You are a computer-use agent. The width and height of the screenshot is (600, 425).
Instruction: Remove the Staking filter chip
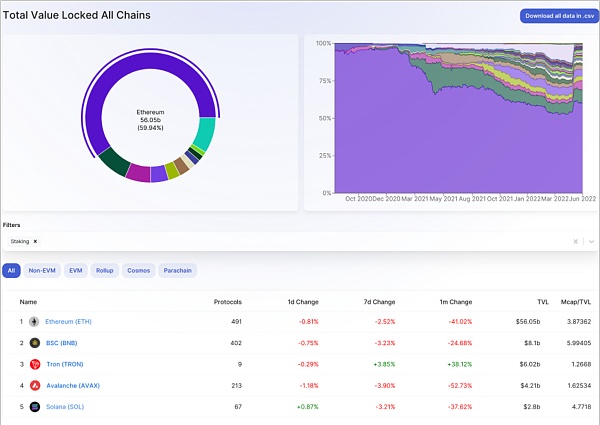(35, 241)
